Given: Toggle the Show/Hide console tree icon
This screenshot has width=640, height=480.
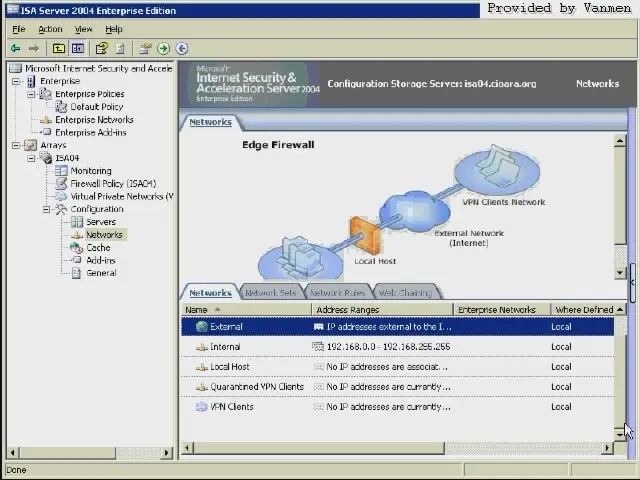Looking at the screenshot, I should (78, 49).
